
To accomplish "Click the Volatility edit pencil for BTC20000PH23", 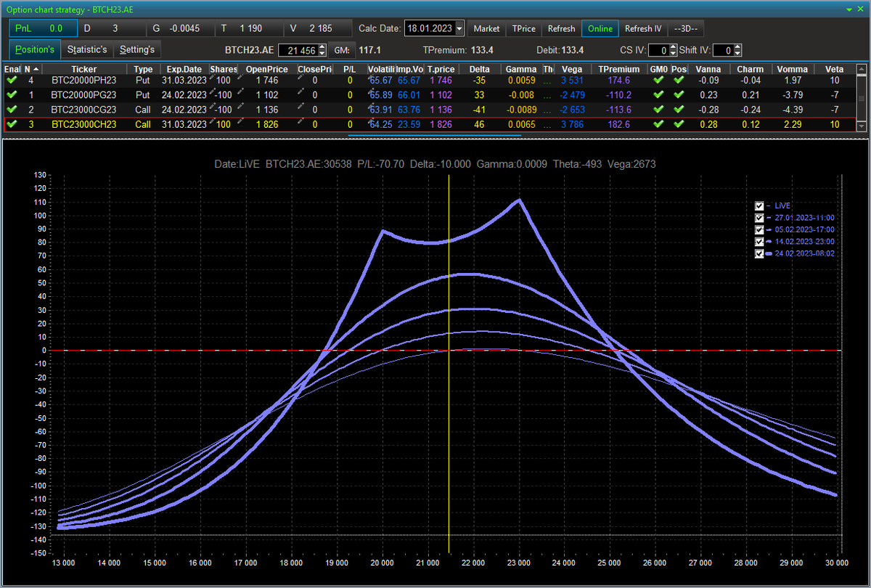I will pos(372,76).
